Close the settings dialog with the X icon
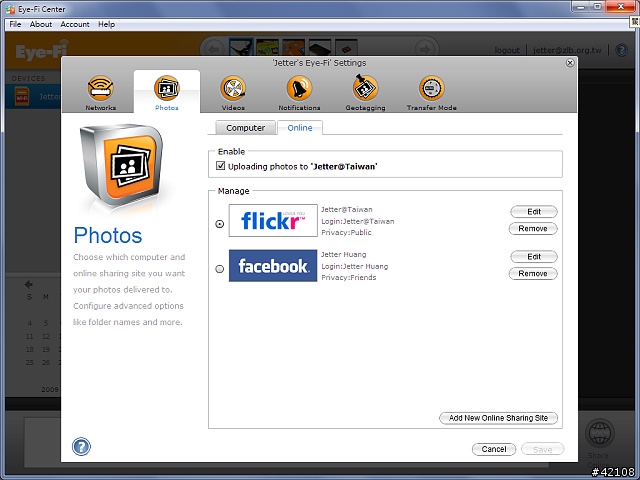This screenshot has width=640, height=480. 570,63
